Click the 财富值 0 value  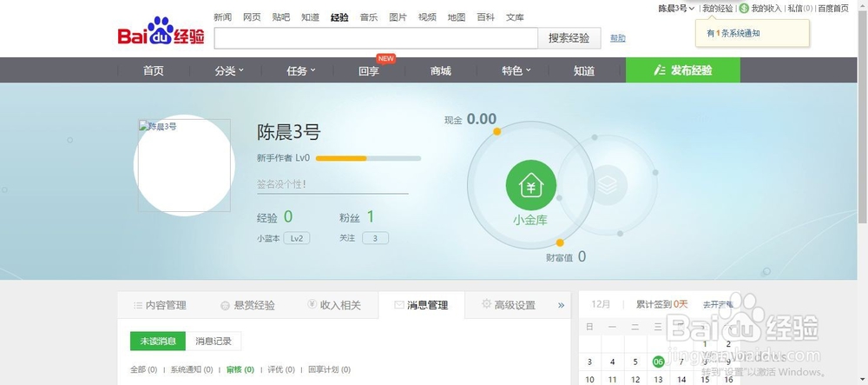(582, 256)
